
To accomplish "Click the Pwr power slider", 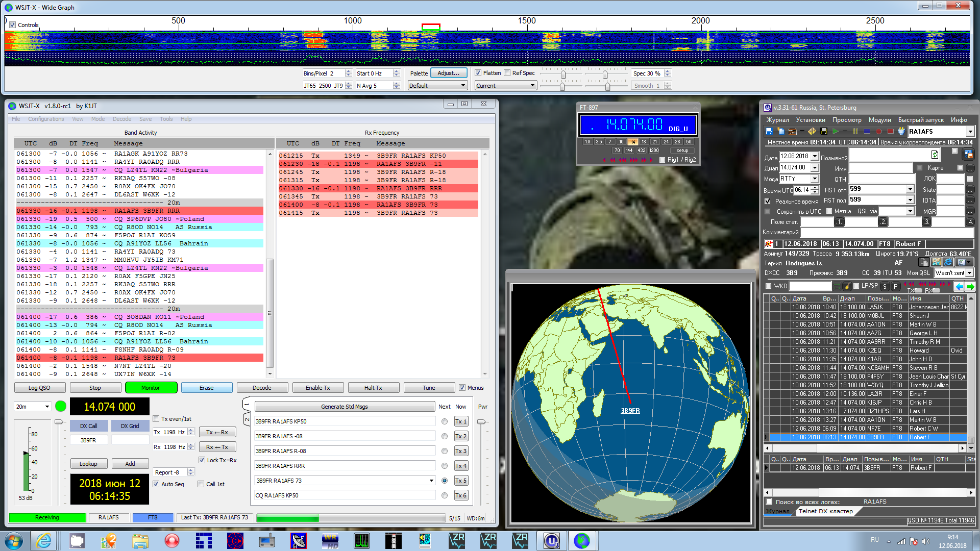I will click(481, 422).
